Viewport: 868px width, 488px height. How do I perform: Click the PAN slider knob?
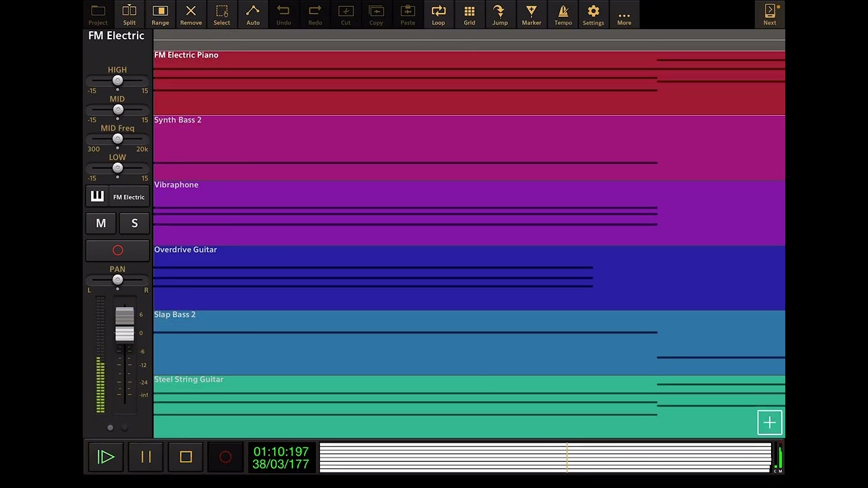pyautogui.click(x=117, y=280)
